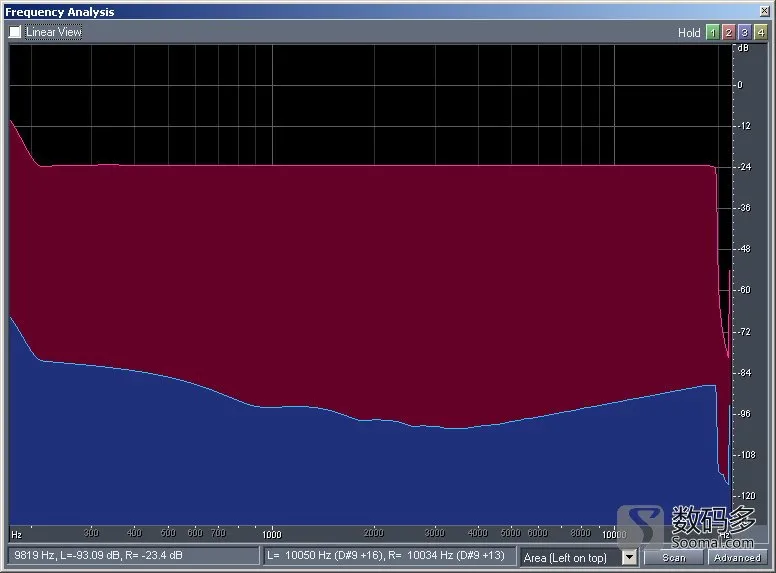Click the Frequency Analysis title bar

click(x=381, y=11)
